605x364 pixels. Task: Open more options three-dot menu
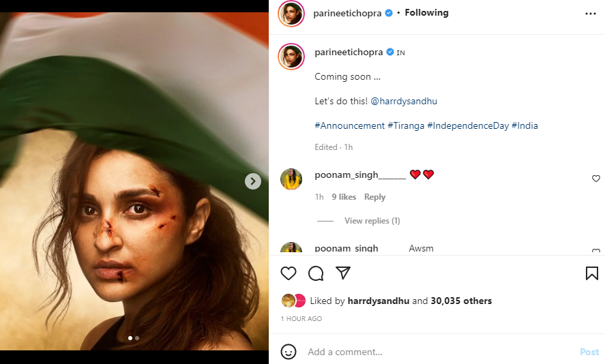[x=591, y=13]
